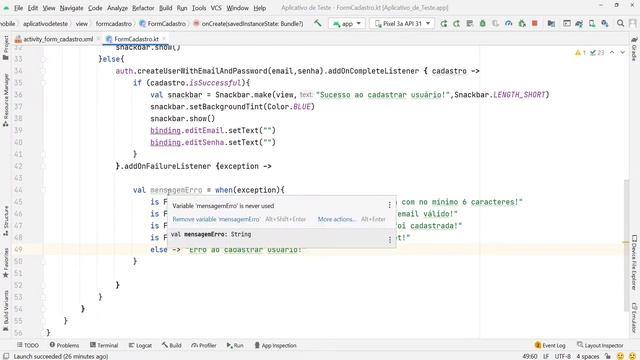Screen dimensions: 640x360
Task: Open the VCS menu
Action: [x=216, y=8]
